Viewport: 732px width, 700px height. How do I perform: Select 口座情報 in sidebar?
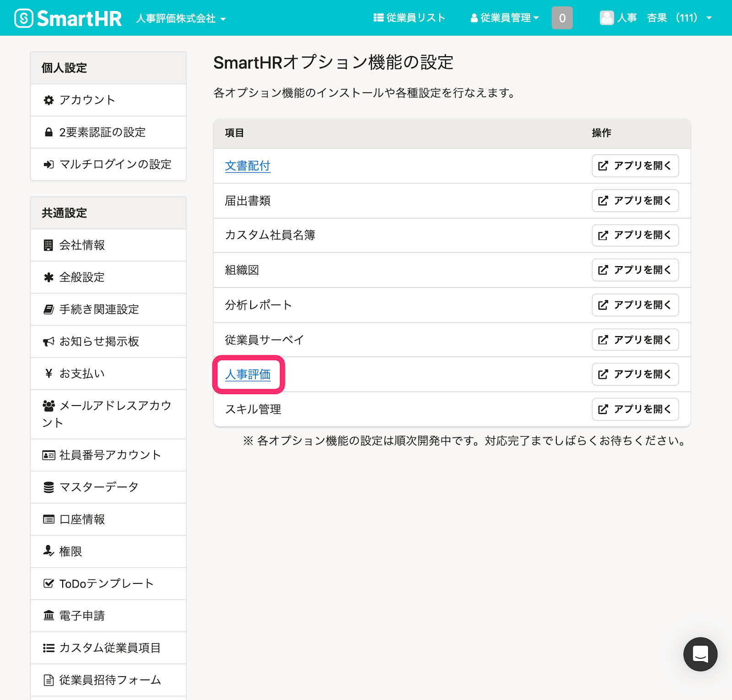108,519
